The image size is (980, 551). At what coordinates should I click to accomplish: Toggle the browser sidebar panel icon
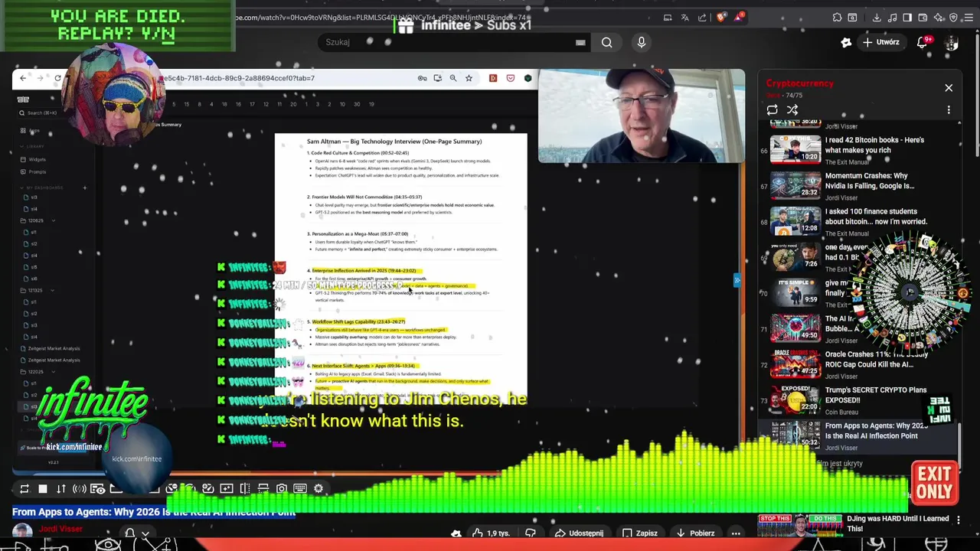(907, 18)
